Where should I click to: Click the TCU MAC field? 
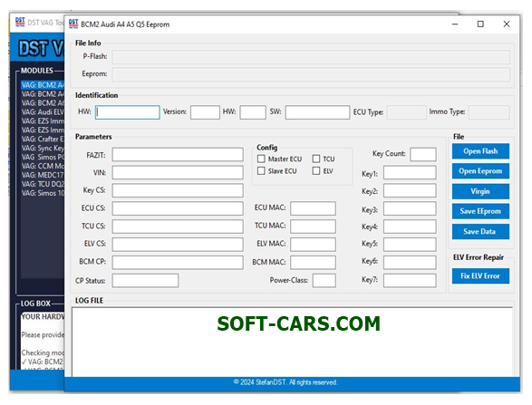point(313,227)
